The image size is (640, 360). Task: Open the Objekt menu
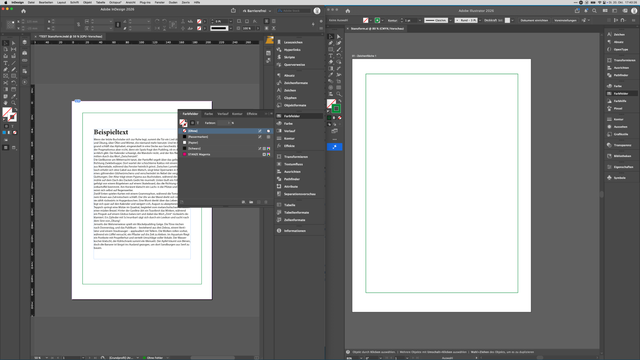87,2
